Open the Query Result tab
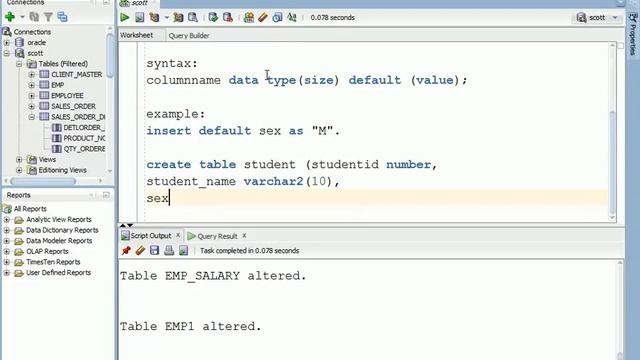 coord(217,236)
